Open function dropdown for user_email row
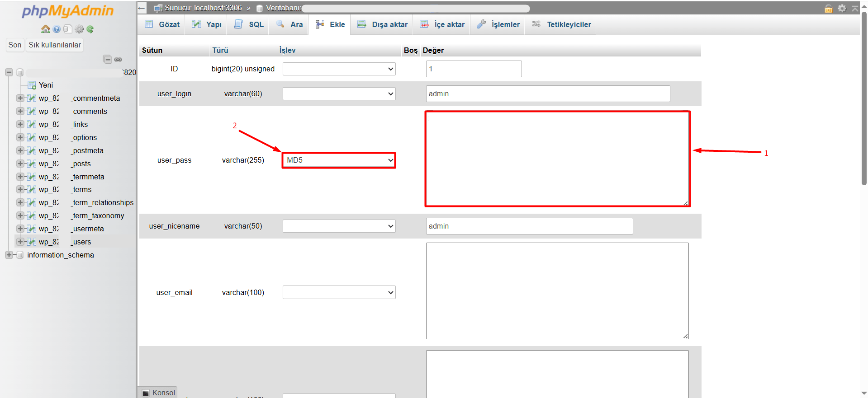 pos(339,293)
